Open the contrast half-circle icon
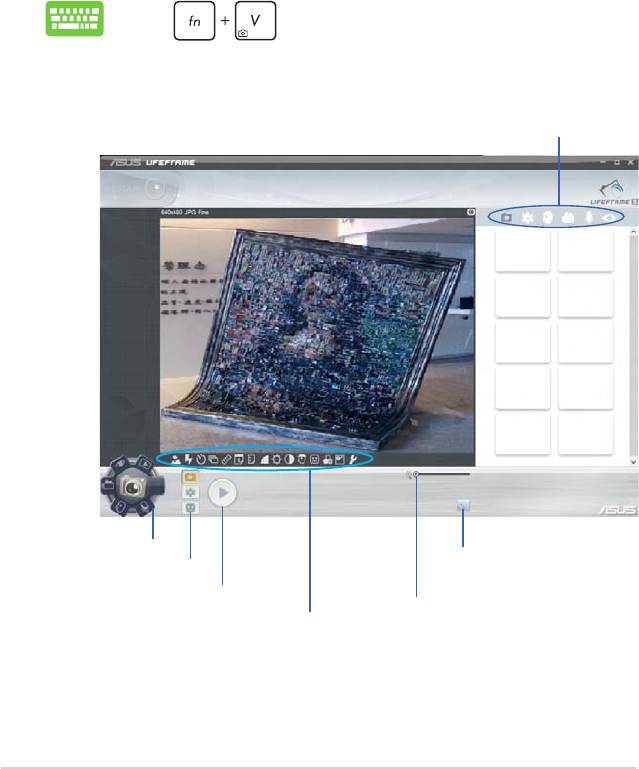Screen dimensions: 639x769 pos(289,460)
